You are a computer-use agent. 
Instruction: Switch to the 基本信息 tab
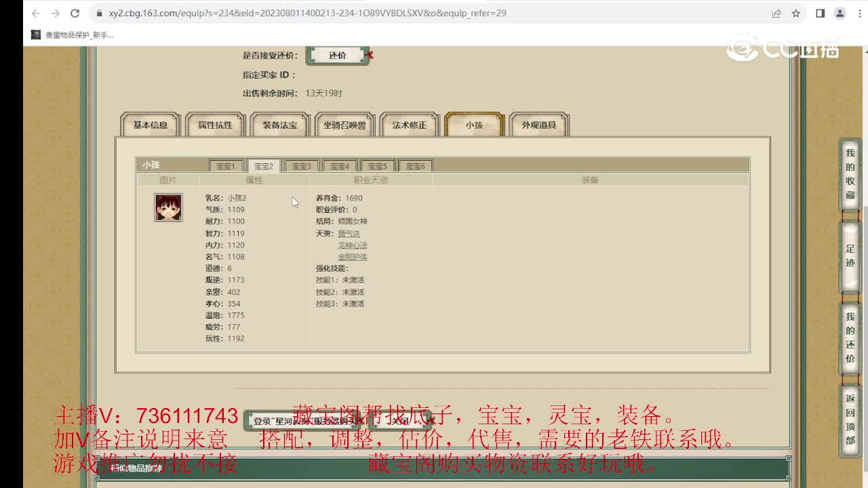coord(151,125)
